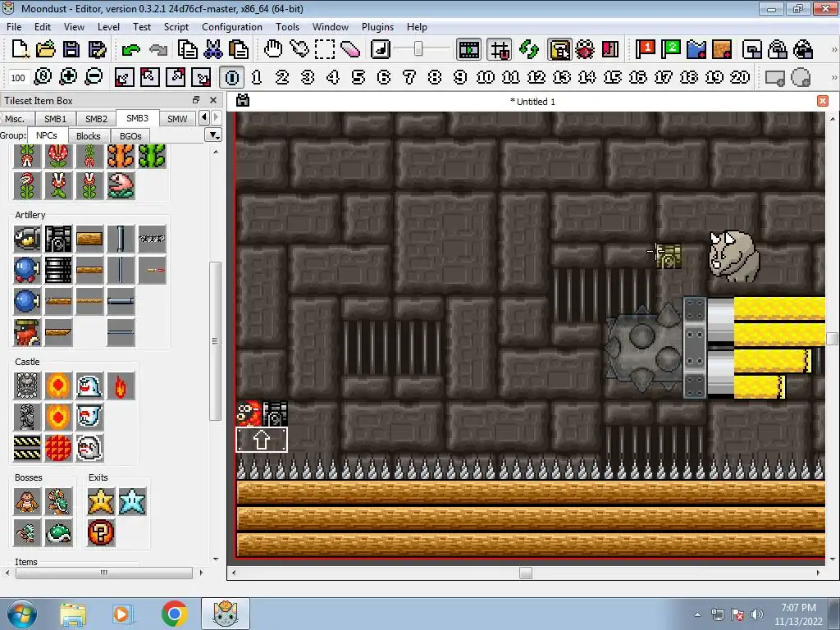Open the Configuration menu
Image resolution: width=840 pixels, height=630 pixels.
pyautogui.click(x=232, y=27)
